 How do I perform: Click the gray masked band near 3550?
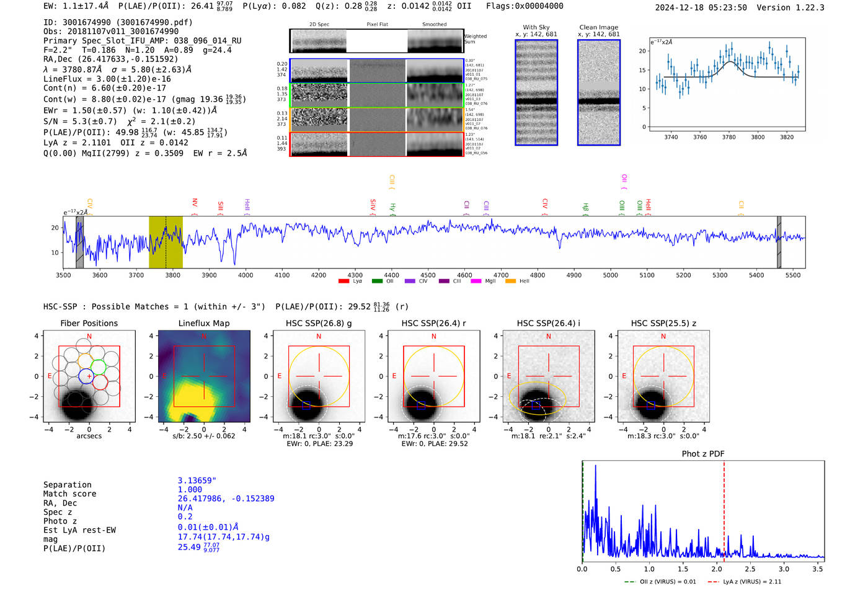79,242
